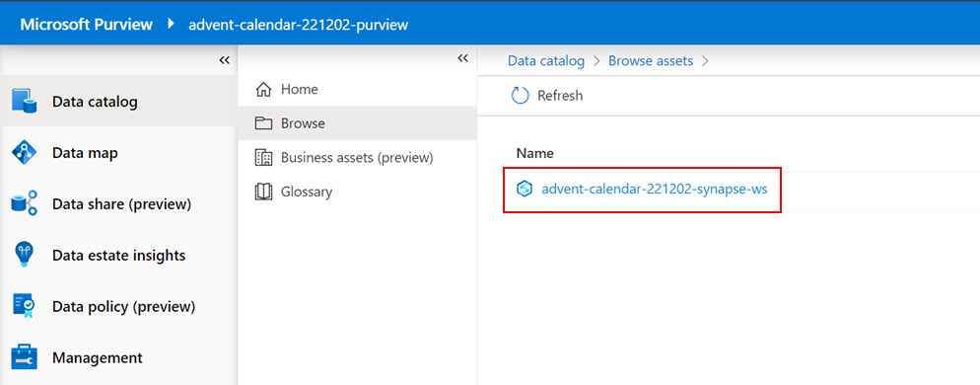Click the Business assets building icon
The height and width of the screenshot is (385, 980).
click(x=264, y=158)
